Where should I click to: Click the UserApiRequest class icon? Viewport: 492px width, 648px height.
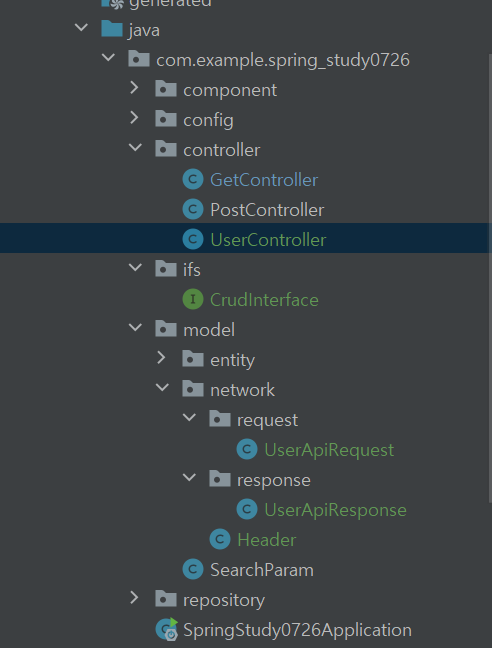(x=247, y=449)
